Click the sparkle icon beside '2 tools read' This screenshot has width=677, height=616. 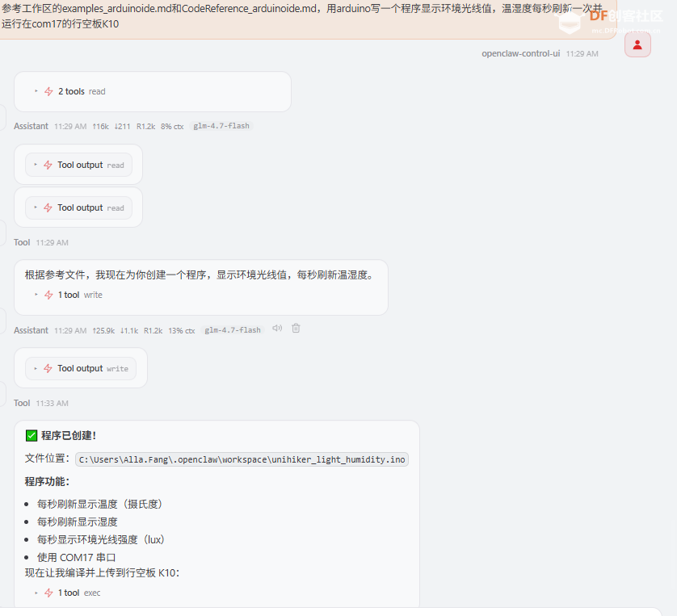(50, 91)
